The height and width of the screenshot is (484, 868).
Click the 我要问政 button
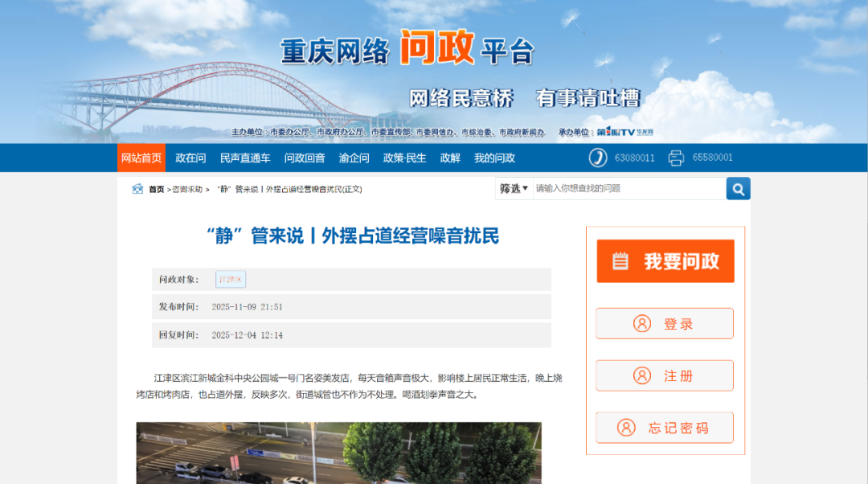665,261
